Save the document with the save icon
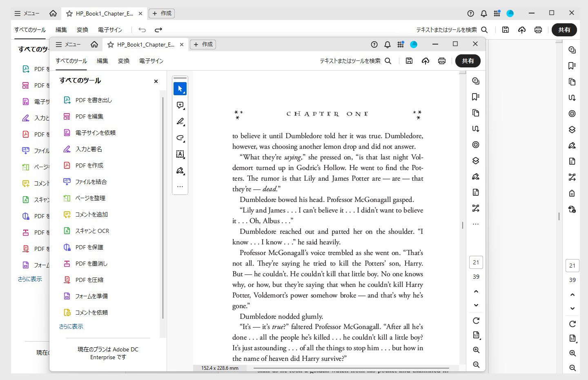This screenshot has width=588, height=380. click(409, 60)
